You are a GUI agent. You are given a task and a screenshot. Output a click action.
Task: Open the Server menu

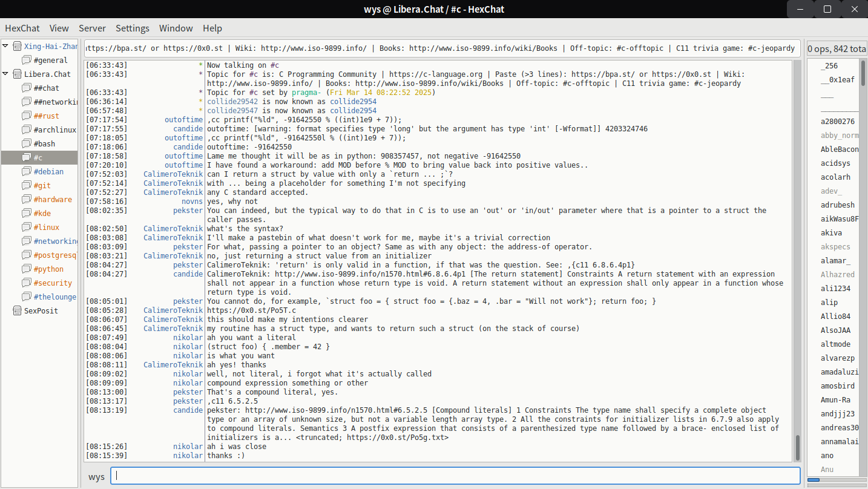[x=92, y=28]
